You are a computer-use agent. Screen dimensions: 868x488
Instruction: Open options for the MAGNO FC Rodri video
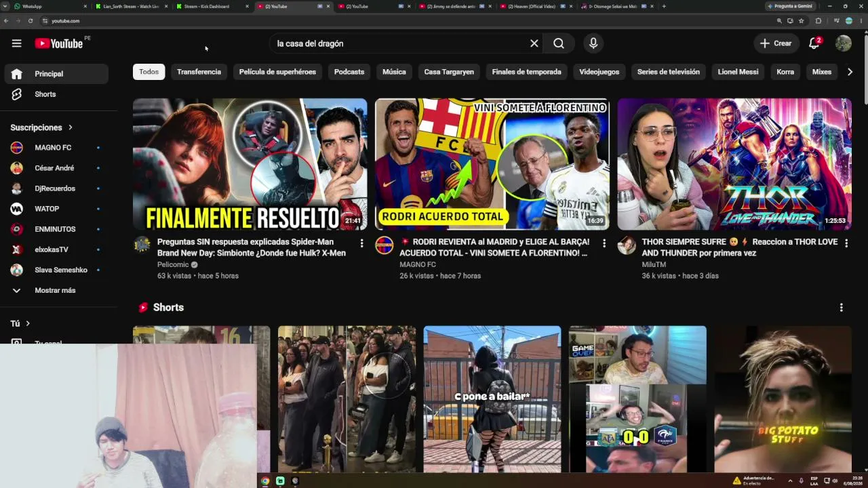click(604, 243)
